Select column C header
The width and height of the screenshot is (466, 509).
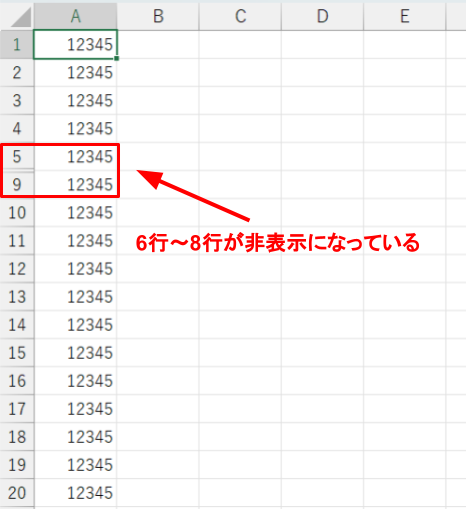(x=240, y=16)
